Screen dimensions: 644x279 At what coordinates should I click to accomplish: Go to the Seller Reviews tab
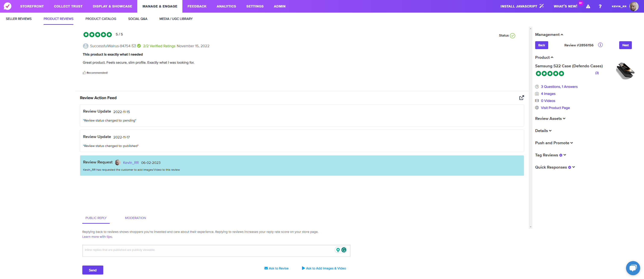[x=19, y=19]
